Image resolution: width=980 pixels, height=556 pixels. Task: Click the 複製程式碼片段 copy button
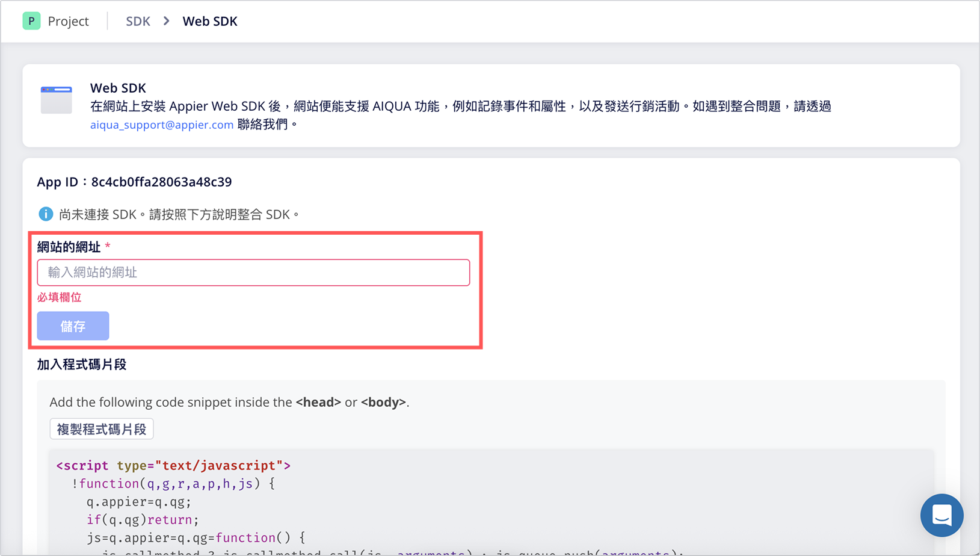tap(102, 429)
